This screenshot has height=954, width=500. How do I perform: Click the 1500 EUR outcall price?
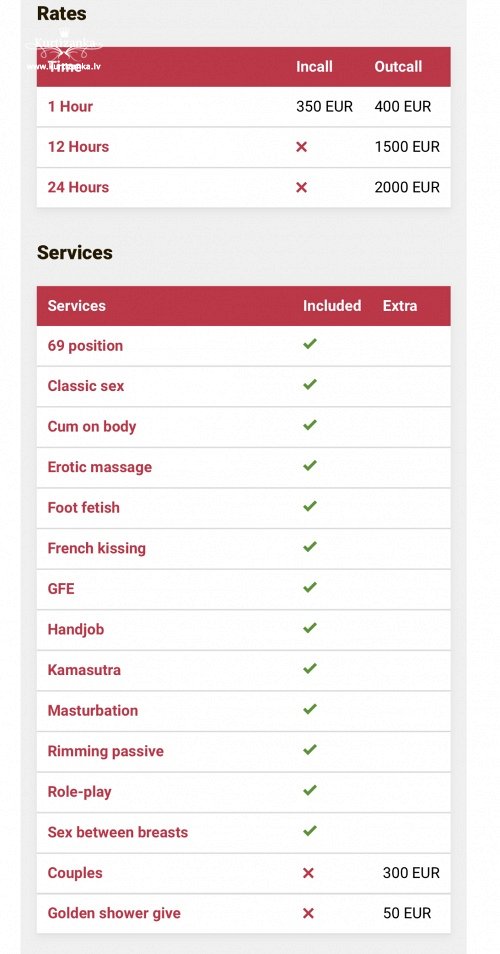[407, 147]
